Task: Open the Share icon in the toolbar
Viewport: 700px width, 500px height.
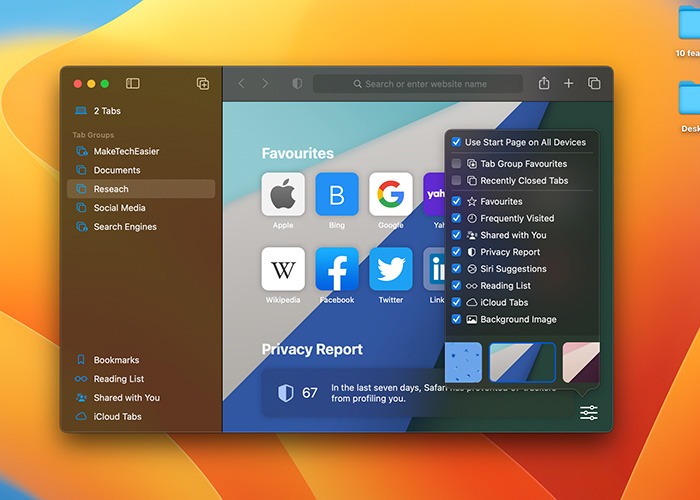Action: 544,83
